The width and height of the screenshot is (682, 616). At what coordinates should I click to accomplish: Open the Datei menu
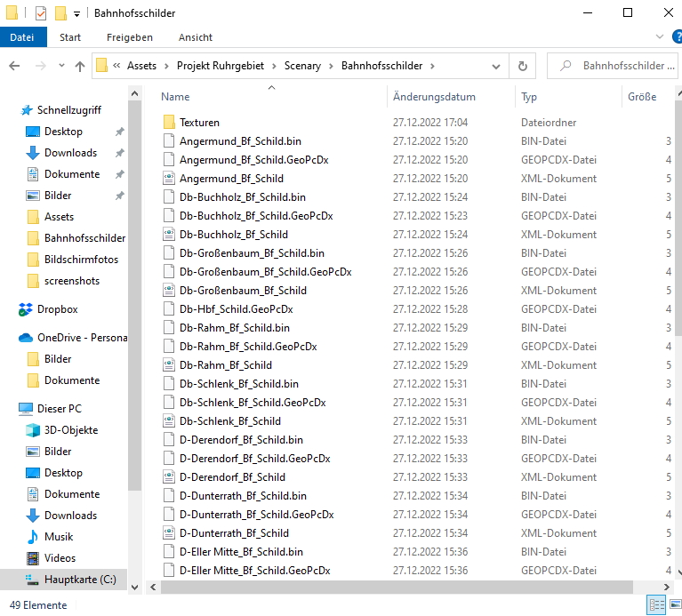pos(22,37)
